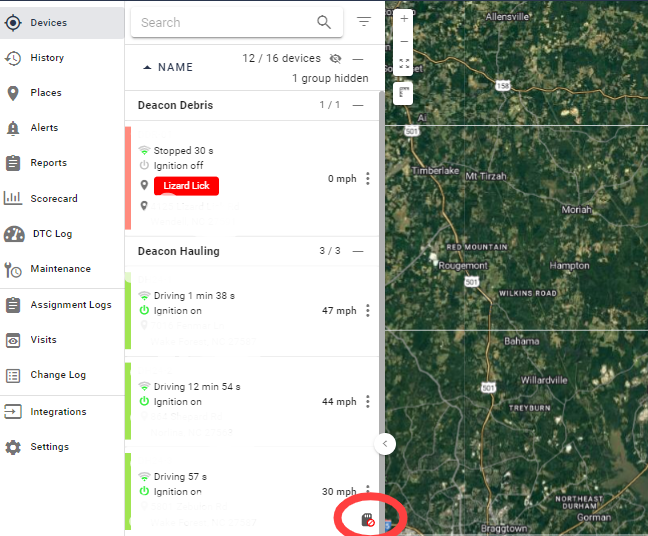Click the Deacon Hauling group header

tap(252, 251)
